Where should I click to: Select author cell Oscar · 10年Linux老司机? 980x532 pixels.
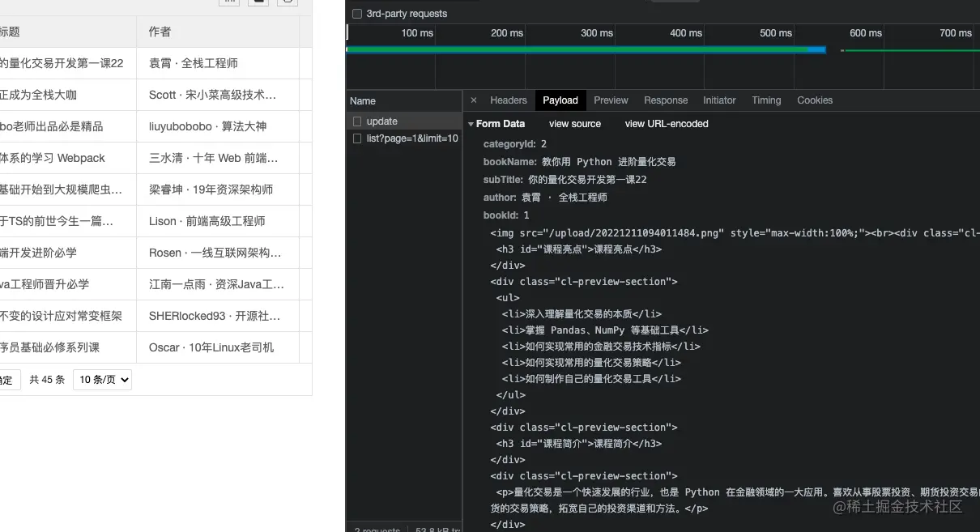(x=218, y=347)
